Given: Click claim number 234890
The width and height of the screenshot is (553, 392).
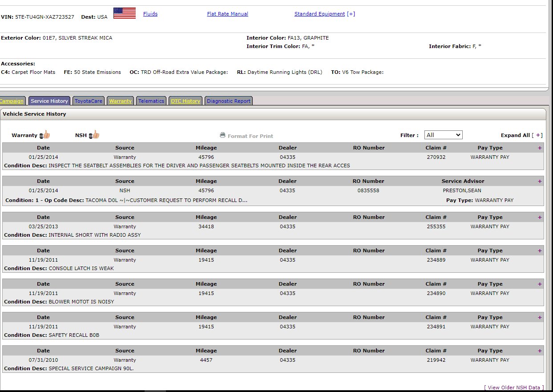Looking at the screenshot, I should click(436, 293).
